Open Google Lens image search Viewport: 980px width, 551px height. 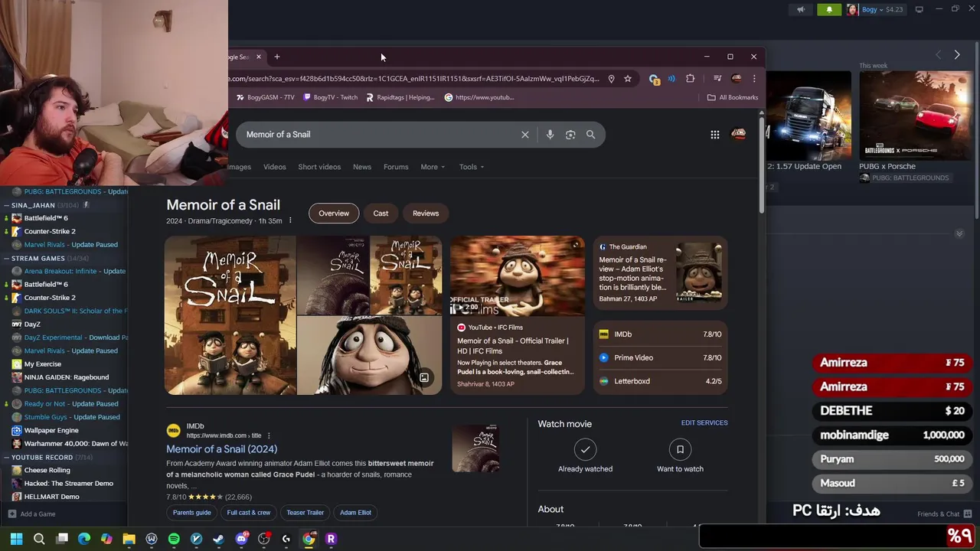pos(570,135)
